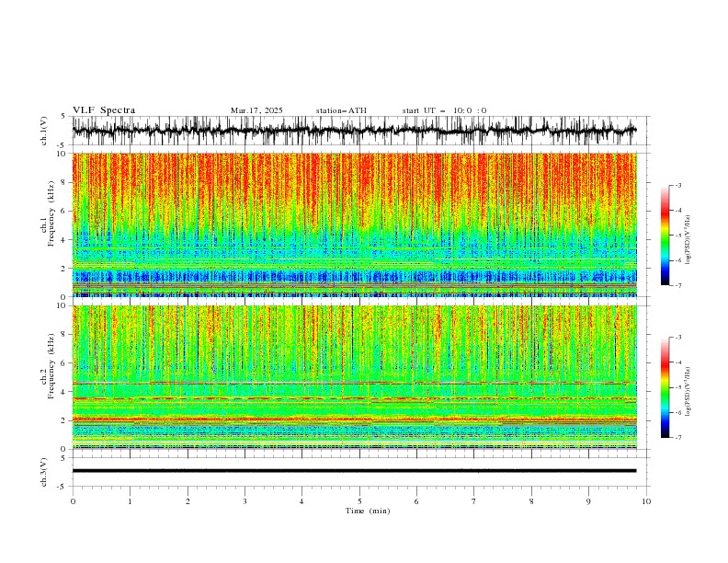Click the "10" tick on the time axis

(646, 501)
